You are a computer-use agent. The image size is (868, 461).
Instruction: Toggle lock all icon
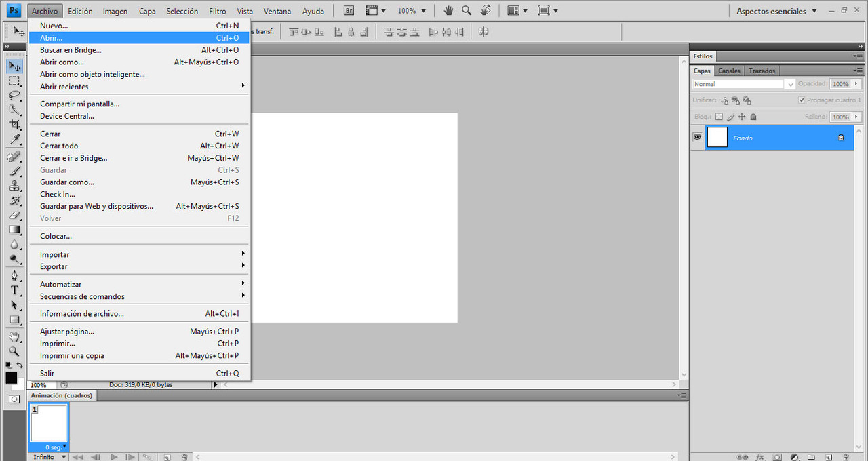(753, 117)
